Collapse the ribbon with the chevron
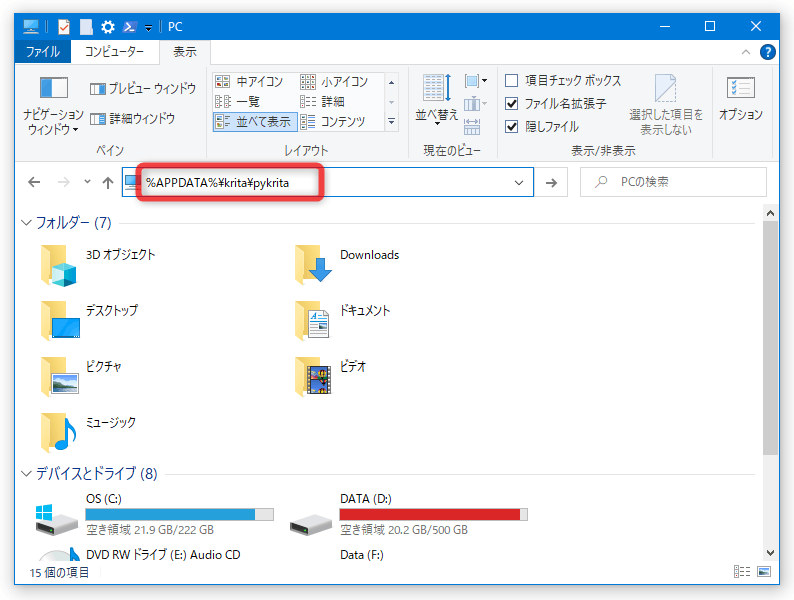This screenshot has width=794, height=600. (746, 52)
